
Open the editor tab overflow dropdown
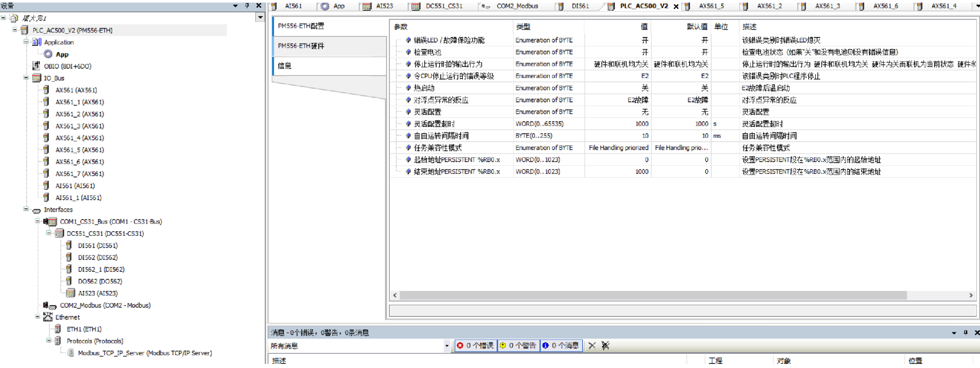click(x=977, y=6)
